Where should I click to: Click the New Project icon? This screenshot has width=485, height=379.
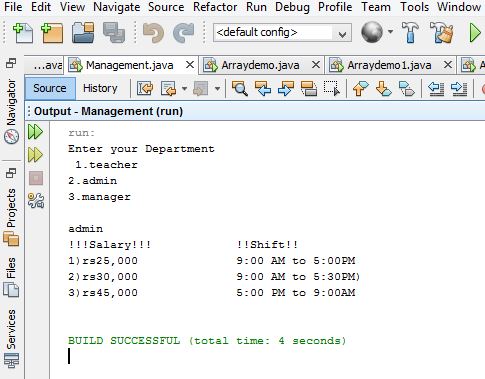52,33
